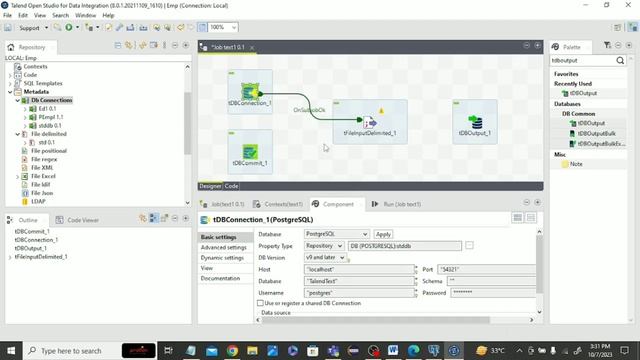Minimize the Repository panel

[x=175, y=45]
